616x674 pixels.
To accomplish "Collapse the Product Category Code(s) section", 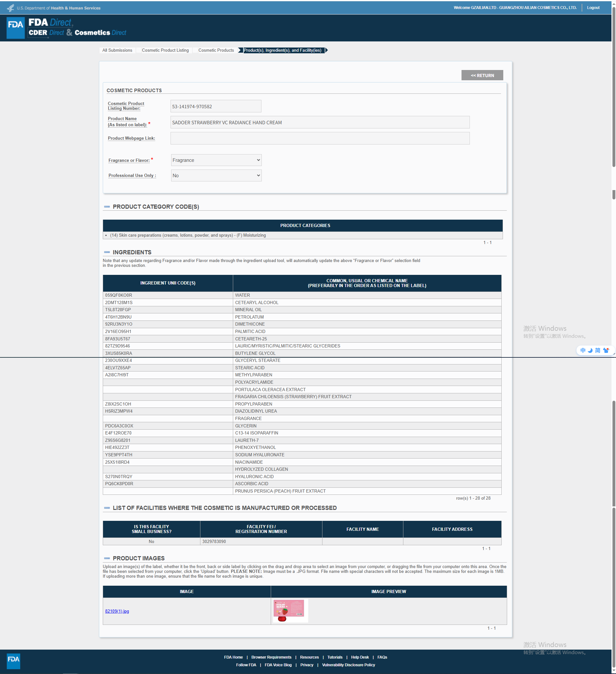I will [107, 206].
